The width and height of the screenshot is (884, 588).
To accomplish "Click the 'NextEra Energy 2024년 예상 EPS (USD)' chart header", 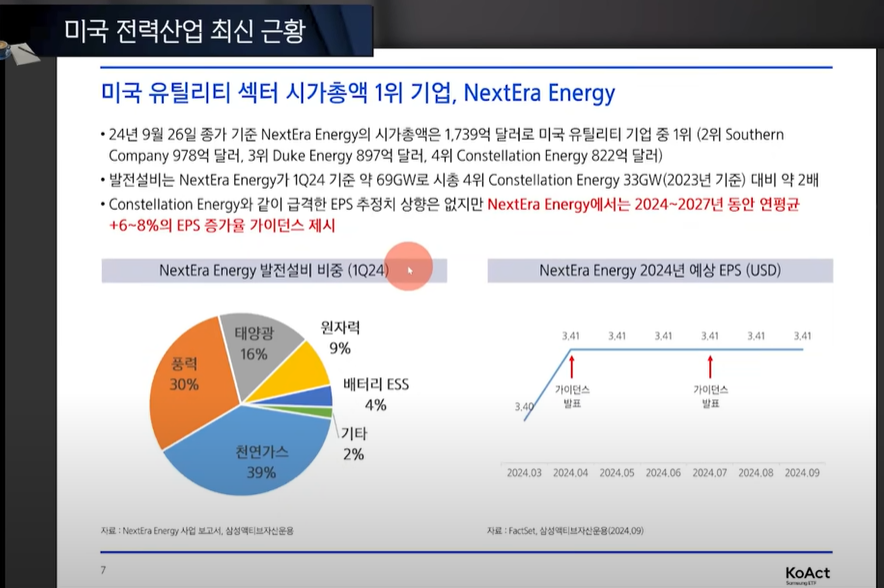I will pos(660,271).
